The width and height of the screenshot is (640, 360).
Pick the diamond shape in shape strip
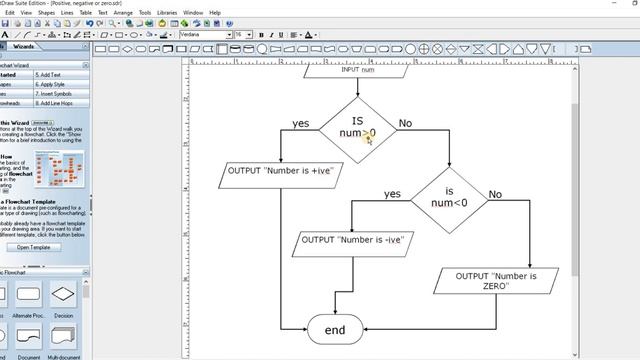127,49
